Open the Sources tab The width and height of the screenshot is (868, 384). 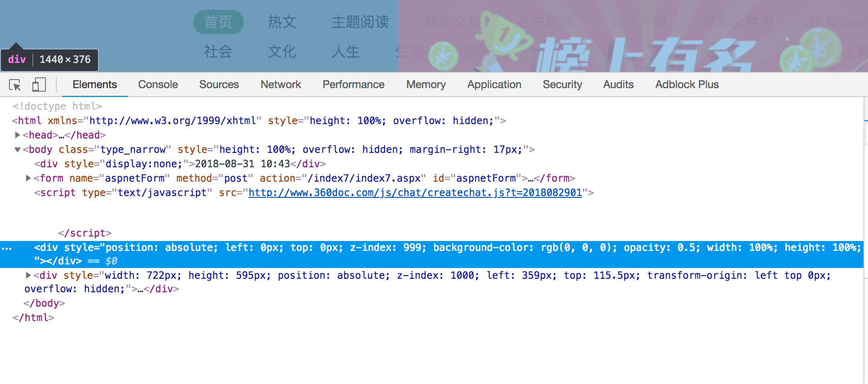point(219,85)
